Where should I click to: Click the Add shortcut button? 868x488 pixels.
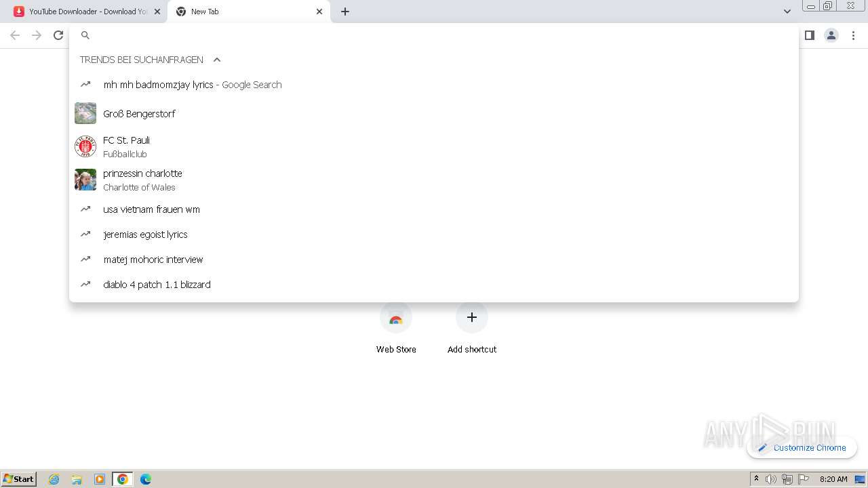tap(472, 328)
